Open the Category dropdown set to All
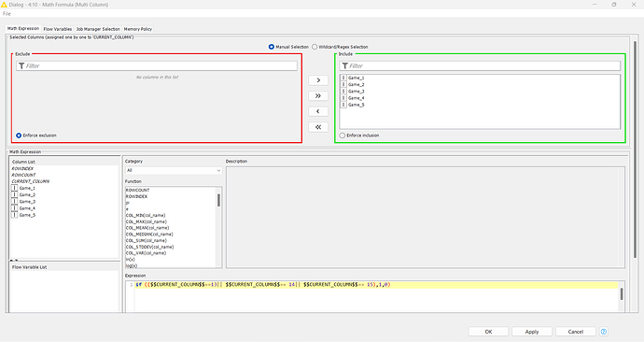 coord(174,170)
